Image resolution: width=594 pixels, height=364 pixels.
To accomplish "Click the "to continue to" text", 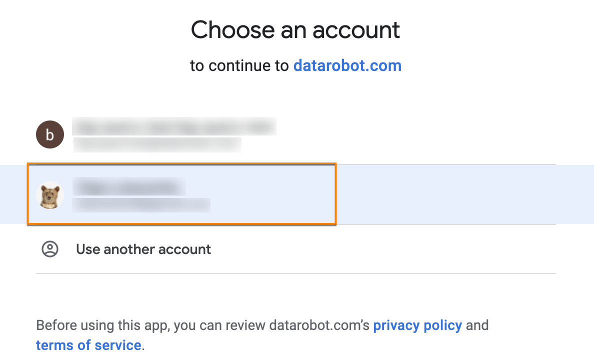I will 239,65.
